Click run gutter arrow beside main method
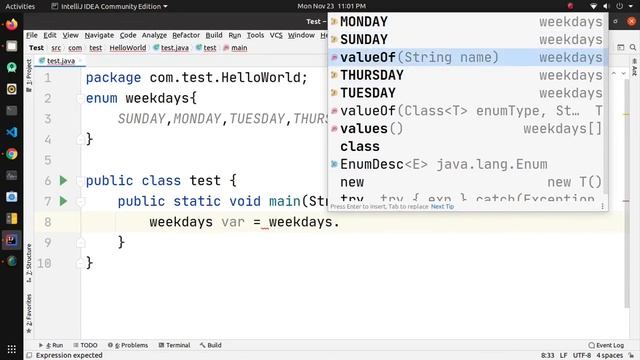The width and height of the screenshot is (640, 360). tap(63, 201)
